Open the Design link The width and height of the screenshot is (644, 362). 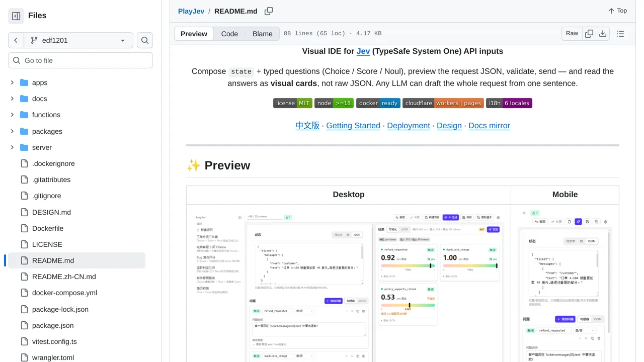449,126
